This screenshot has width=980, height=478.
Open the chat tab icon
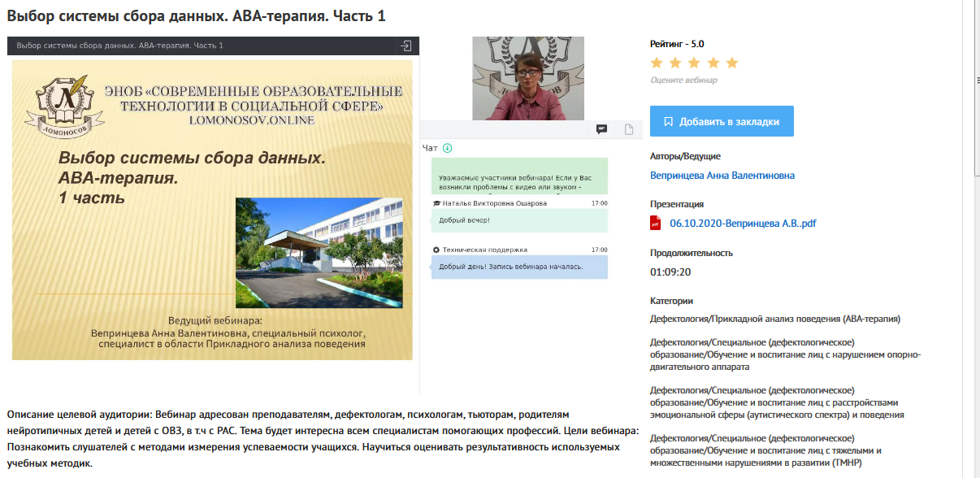point(602,129)
